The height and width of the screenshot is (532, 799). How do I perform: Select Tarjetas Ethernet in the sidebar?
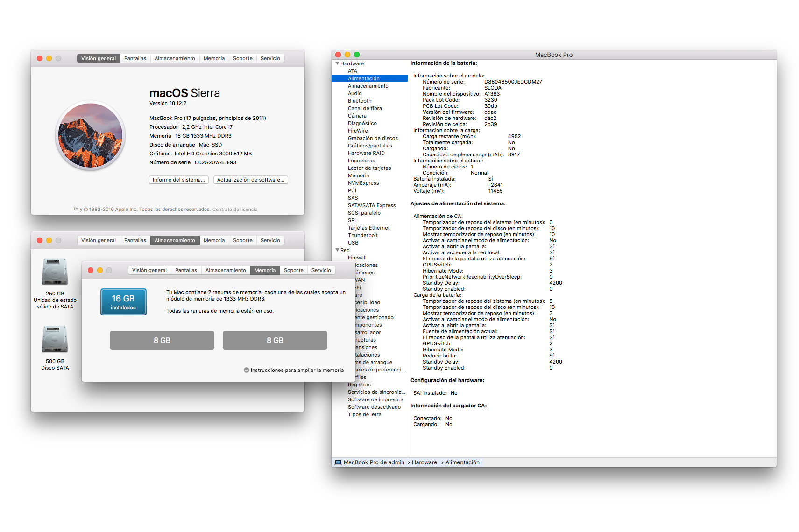tap(369, 228)
